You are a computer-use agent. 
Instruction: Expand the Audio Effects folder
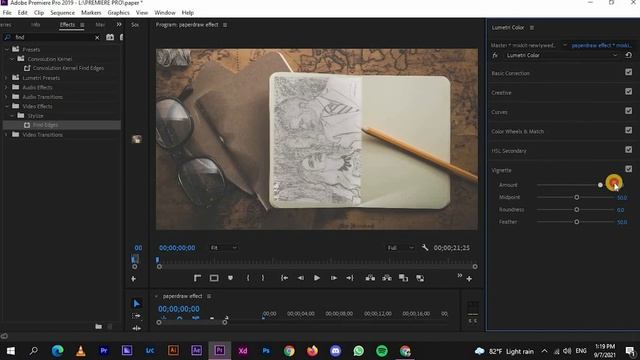click(7, 87)
